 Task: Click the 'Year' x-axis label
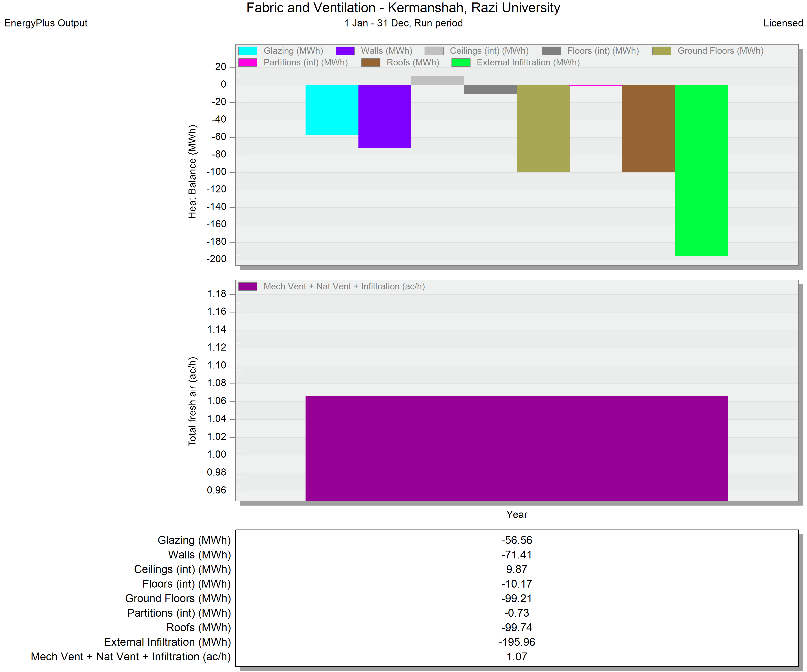click(x=517, y=515)
